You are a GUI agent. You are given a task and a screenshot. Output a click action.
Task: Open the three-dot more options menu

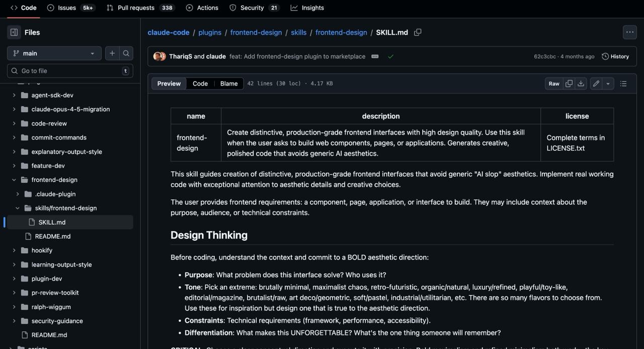point(629,32)
